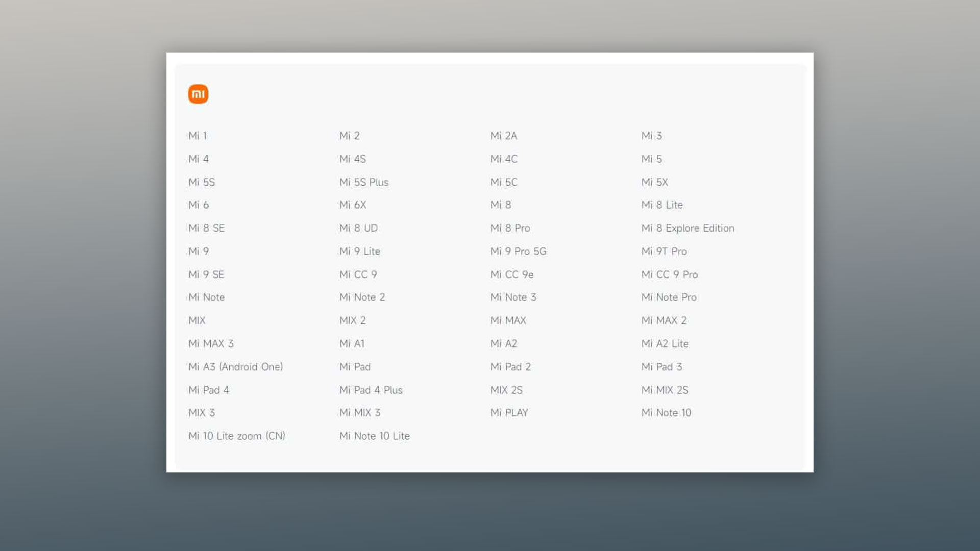Select 'Mi 9T Pro' from the list
Image resolution: width=980 pixels, height=551 pixels.
coord(664,252)
